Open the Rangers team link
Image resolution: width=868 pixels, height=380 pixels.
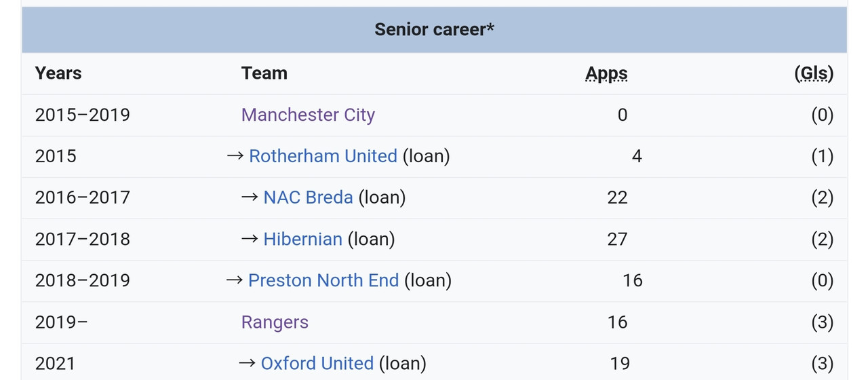pyautogui.click(x=275, y=322)
